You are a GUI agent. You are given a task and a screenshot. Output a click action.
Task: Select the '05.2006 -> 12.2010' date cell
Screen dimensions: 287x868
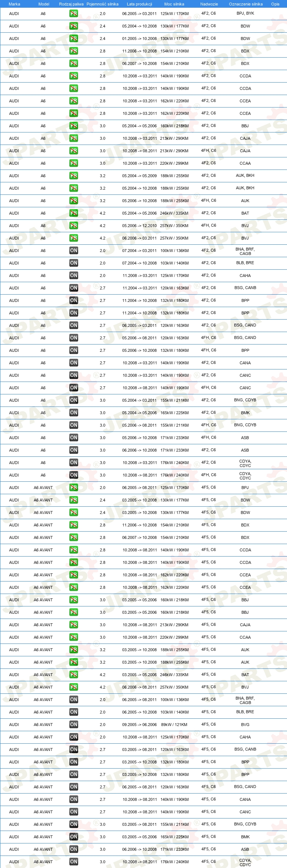(x=139, y=226)
